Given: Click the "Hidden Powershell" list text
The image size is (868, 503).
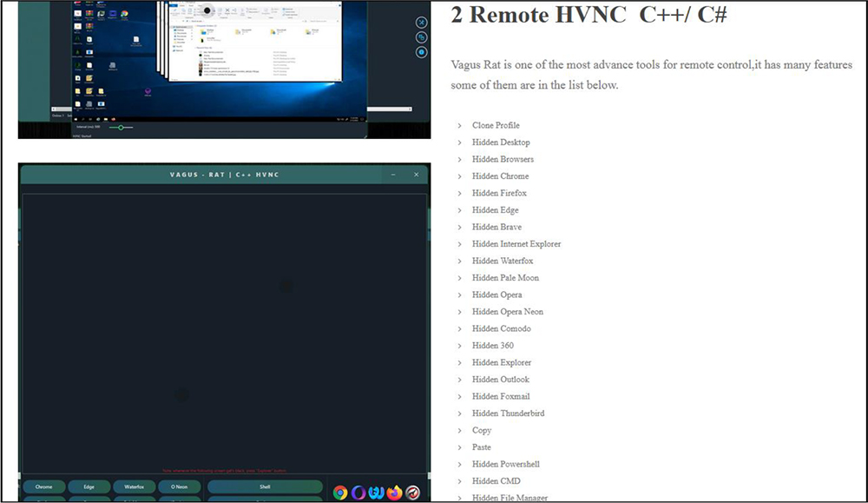Looking at the screenshot, I should click(506, 464).
